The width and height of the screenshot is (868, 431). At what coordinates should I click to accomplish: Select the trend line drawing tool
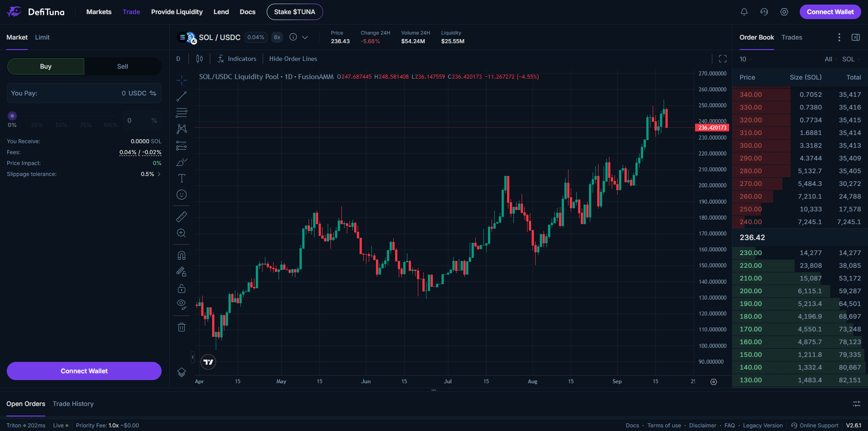click(x=182, y=96)
